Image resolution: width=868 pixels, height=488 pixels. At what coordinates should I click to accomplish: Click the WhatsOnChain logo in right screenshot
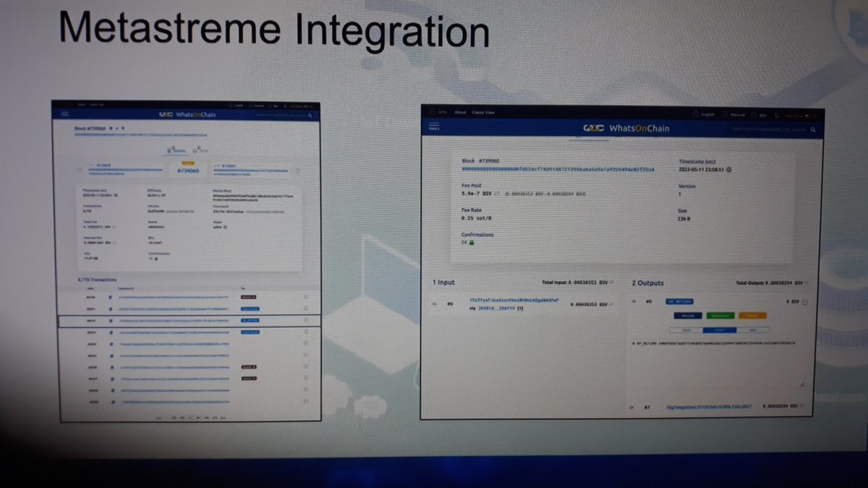626,128
